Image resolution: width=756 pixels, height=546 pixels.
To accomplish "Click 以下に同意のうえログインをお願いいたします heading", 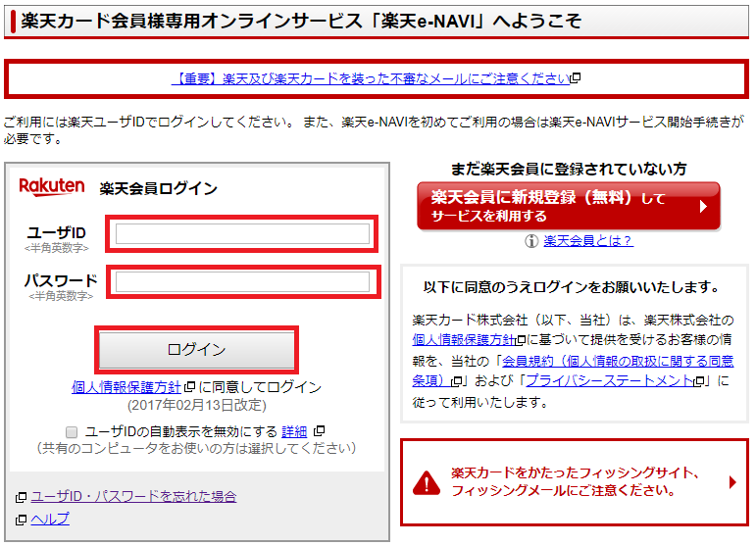I will coord(572,287).
